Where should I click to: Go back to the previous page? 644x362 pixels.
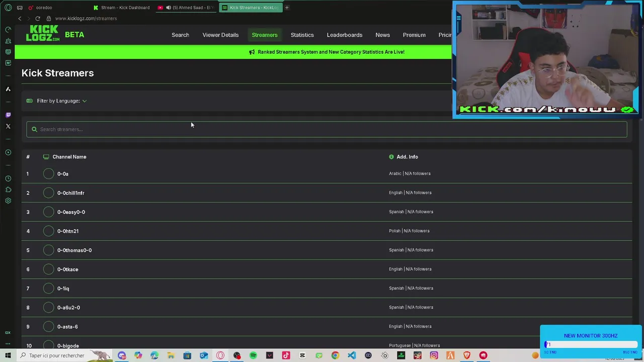20,19
